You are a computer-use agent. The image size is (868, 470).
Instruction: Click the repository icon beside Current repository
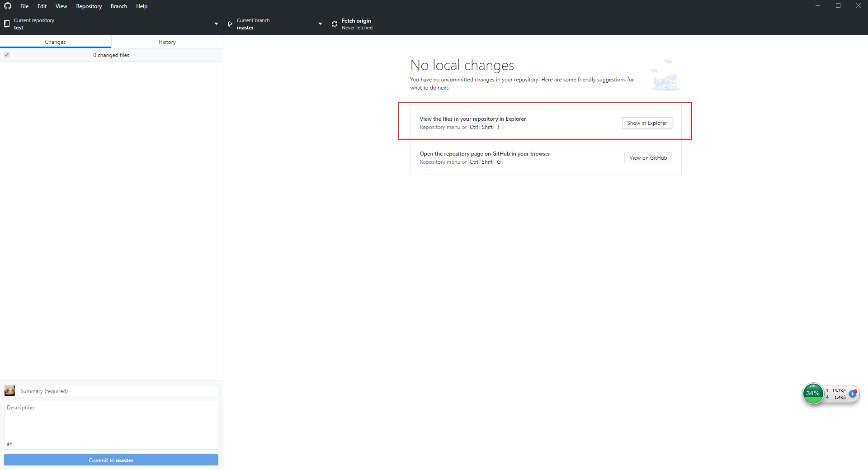pyautogui.click(x=7, y=24)
